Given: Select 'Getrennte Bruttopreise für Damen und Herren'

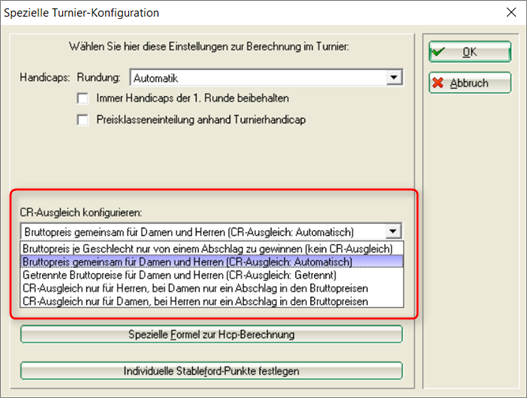Looking at the screenshot, I should (x=212, y=275).
